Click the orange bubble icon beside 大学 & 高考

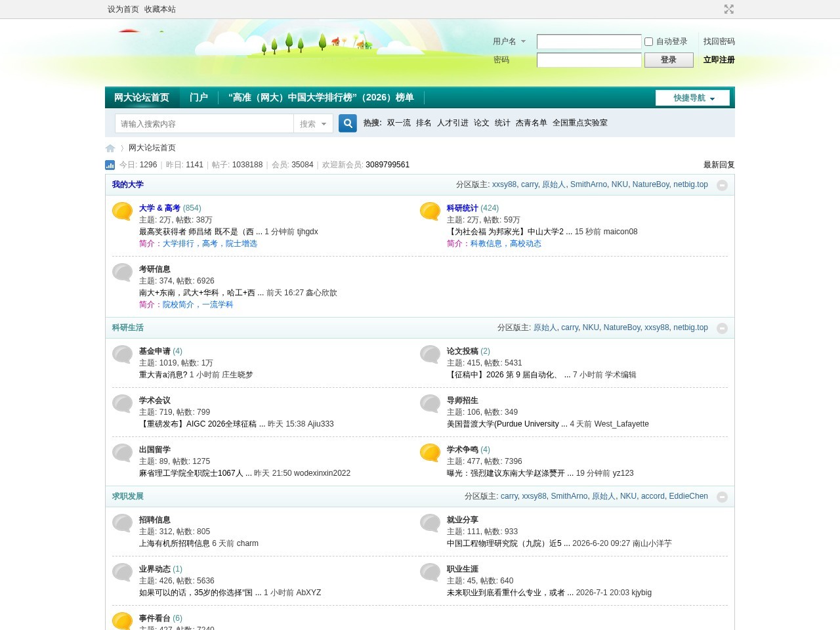123,212
